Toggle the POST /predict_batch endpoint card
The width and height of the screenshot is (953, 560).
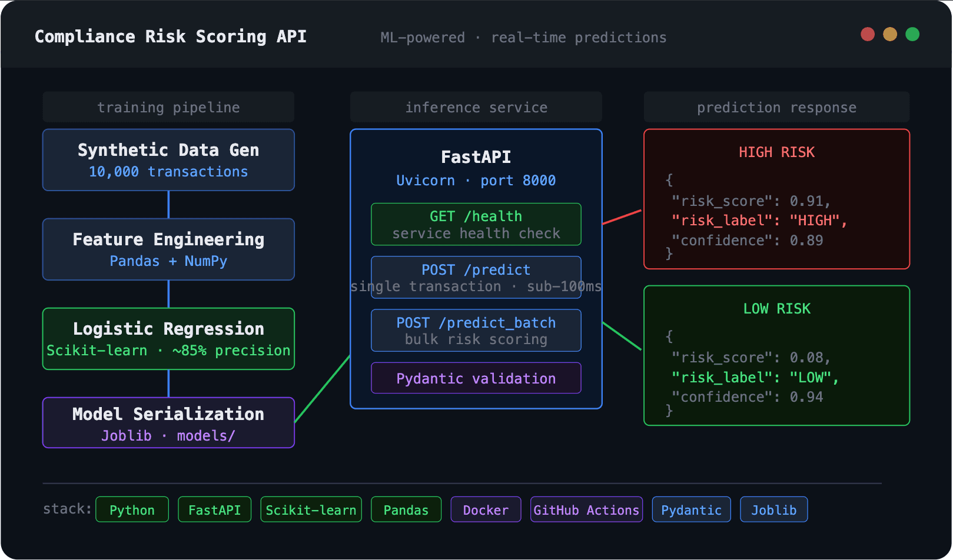pyautogui.click(x=476, y=330)
